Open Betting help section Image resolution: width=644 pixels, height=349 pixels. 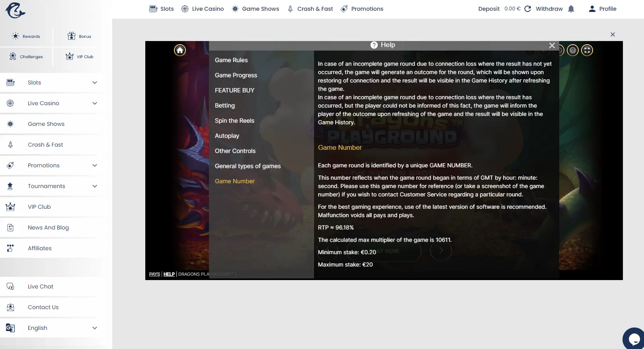tap(225, 106)
